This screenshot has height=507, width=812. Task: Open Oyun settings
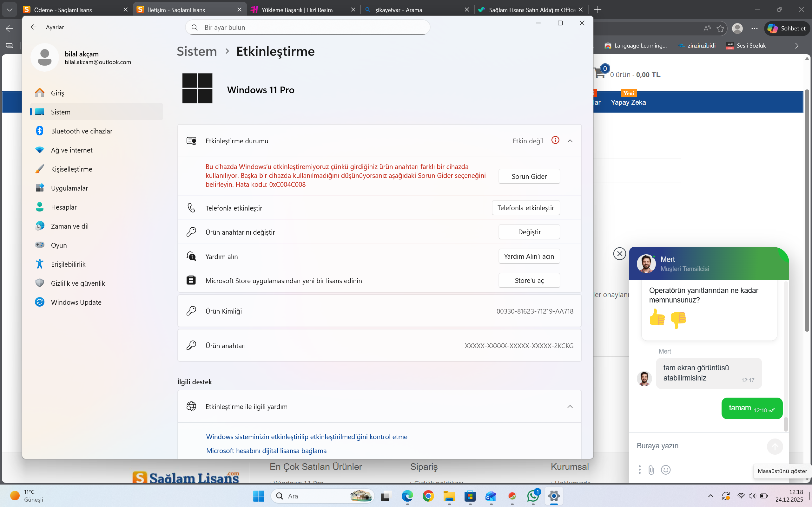point(97,245)
